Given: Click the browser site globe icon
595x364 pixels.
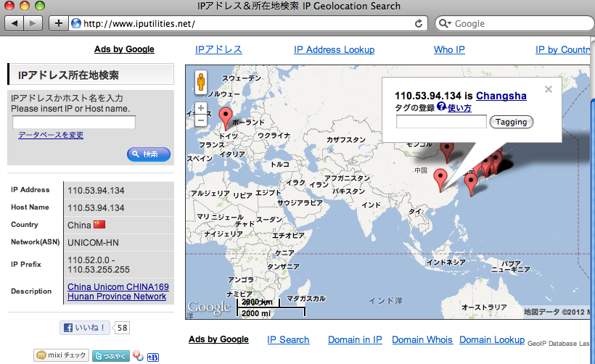Looking at the screenshot, I should coord(76,23).
